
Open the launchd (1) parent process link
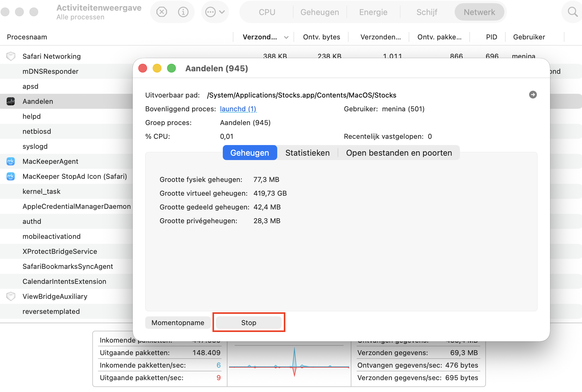[x=238, y=109]
